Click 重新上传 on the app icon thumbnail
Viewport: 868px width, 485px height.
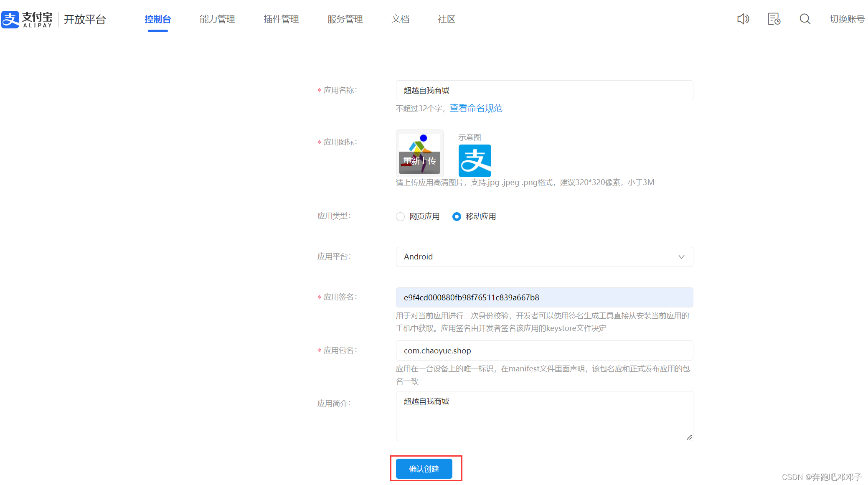(x=419, y=160)
